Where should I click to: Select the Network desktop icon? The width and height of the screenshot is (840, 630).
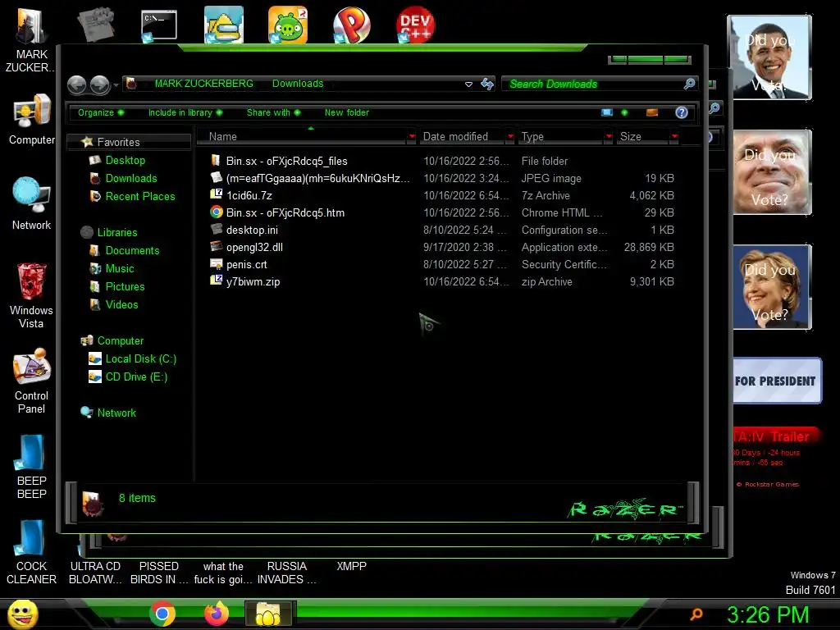point(32,203)
